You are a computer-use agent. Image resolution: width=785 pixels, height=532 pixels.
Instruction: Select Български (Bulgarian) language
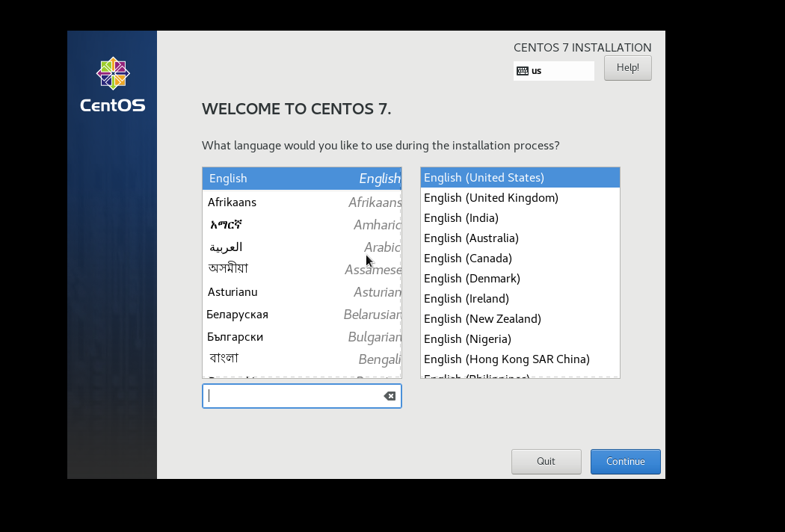click(302, 337)
